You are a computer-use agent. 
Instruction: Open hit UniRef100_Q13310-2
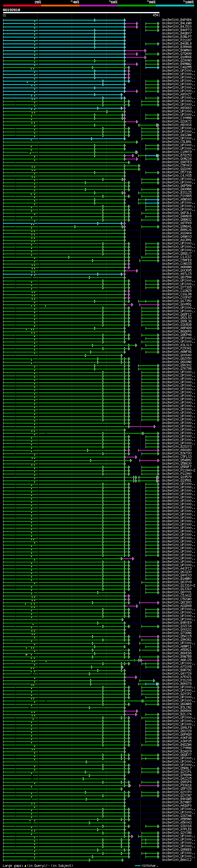click(179, 585)
